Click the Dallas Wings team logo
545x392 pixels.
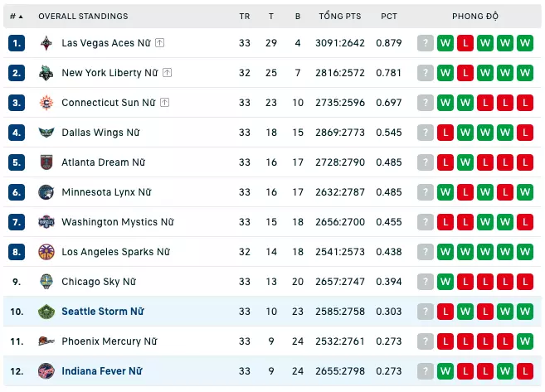(x=46, y=133)
